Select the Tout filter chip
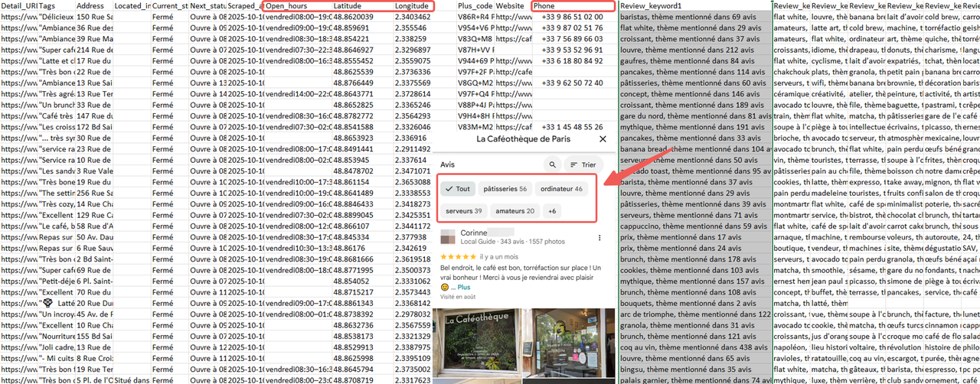This screenshot has height=384, width=980. (457, 189)
